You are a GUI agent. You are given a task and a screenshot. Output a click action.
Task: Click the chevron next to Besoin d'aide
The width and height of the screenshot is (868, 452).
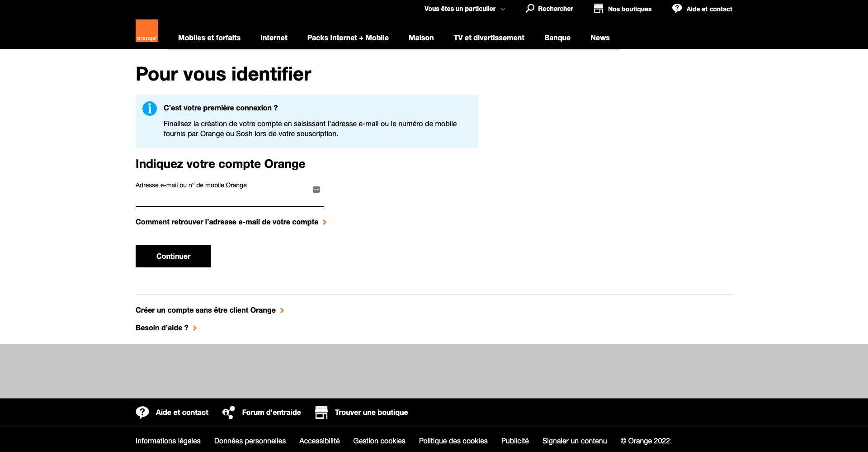[195, 328]
